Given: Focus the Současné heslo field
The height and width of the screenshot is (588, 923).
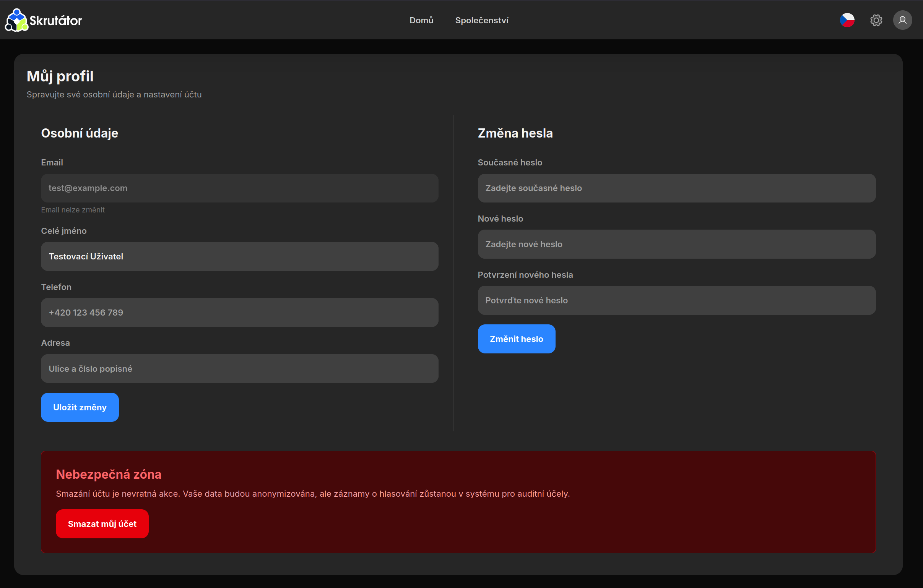Looking at the screenshot, I should [676, 188].
